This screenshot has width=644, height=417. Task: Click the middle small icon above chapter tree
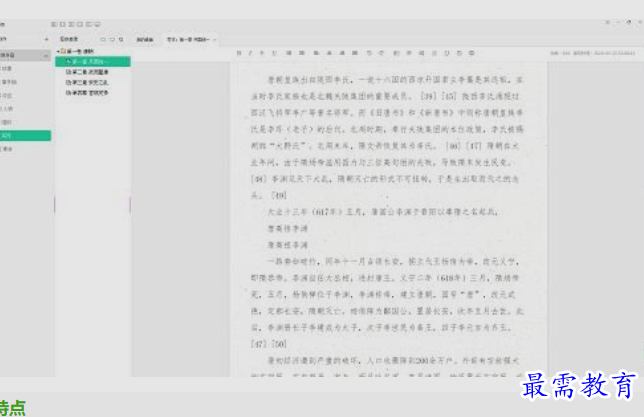coord(112,39)
